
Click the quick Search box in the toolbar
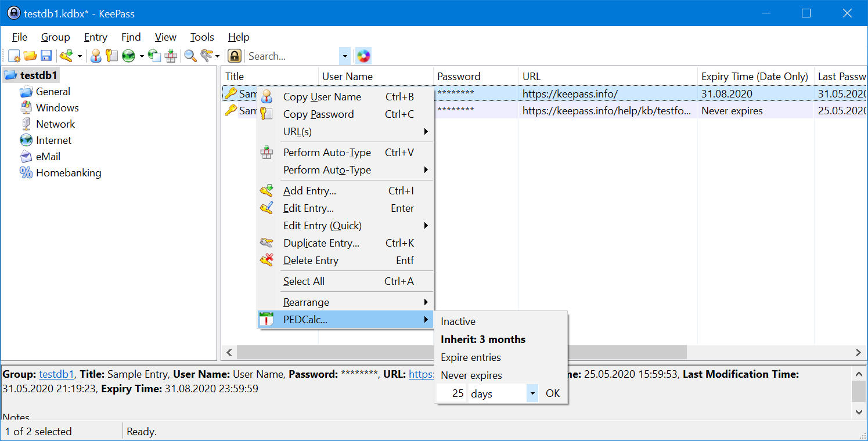pyautogui.click(x=293, y=56)
